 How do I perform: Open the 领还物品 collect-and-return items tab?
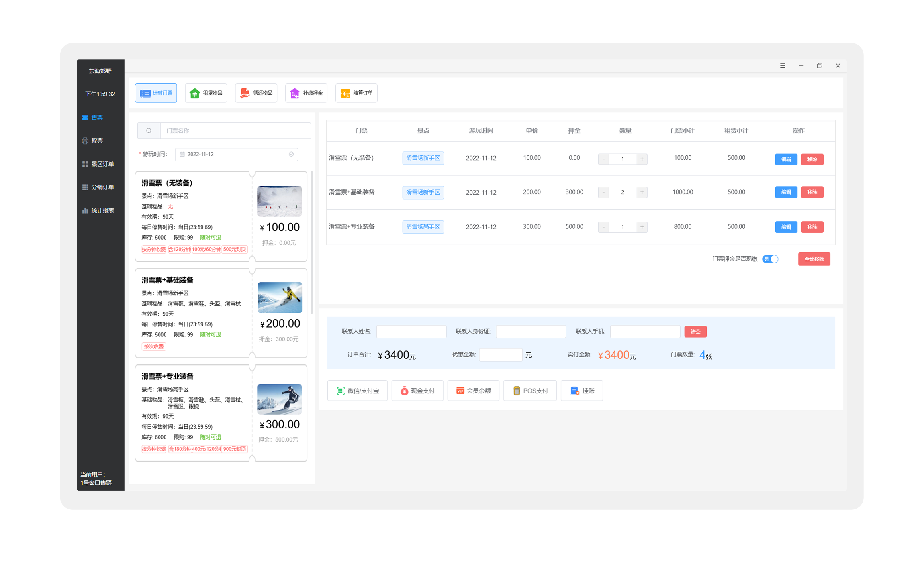click(256, 93)
